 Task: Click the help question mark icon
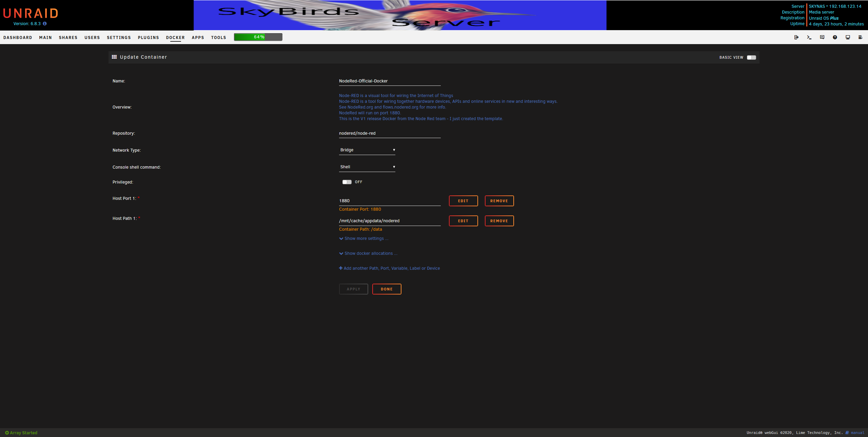835,37
